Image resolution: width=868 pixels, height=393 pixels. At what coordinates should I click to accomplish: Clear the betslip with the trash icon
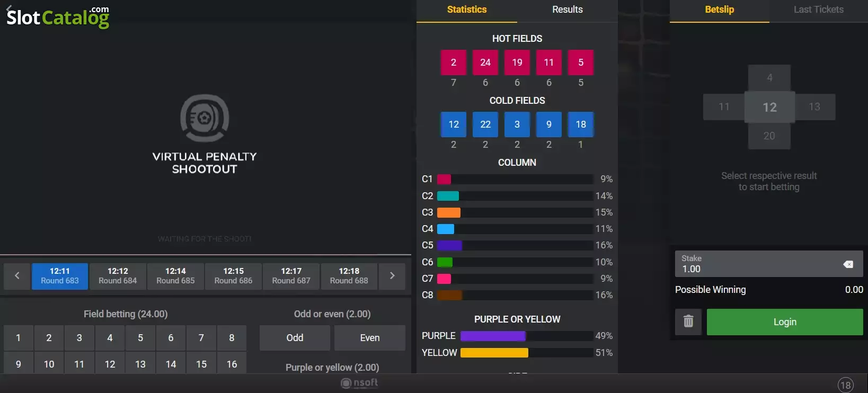tap(688, 321)
